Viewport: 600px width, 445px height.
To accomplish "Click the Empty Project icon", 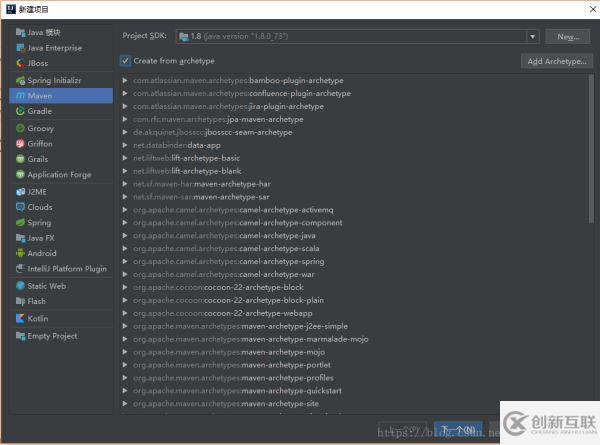I will (x=20, y=336).
